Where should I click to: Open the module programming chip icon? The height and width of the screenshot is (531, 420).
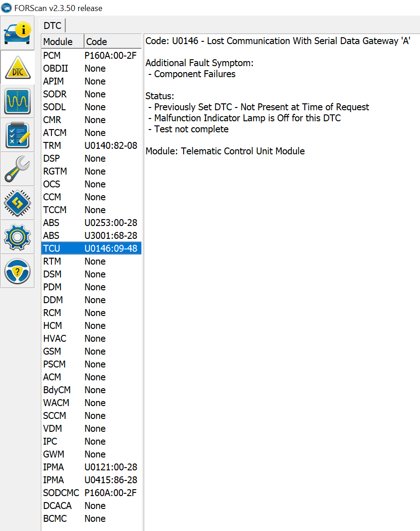(17, 203)
